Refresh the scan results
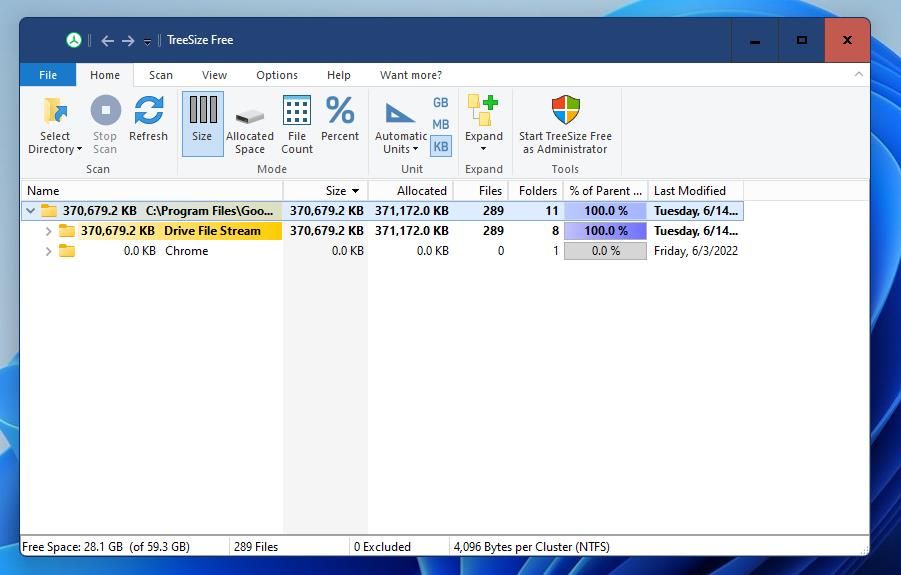901x575 pixels. (148, 120)
